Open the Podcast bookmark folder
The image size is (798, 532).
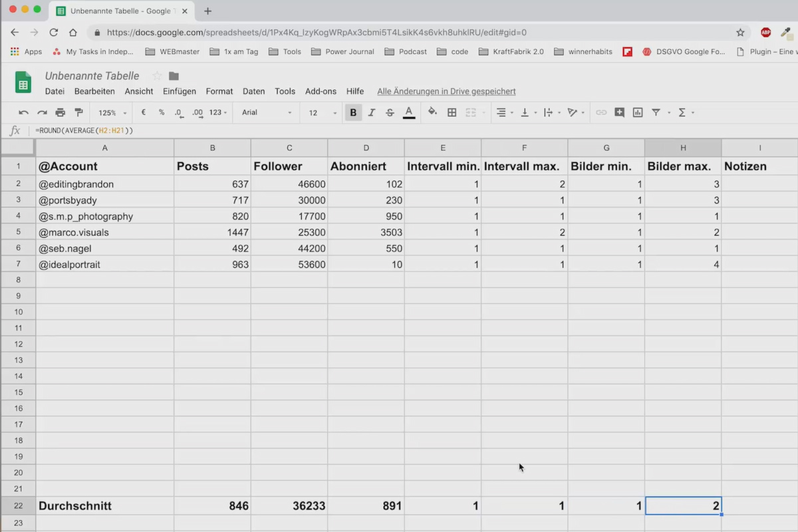click(x=406, y=51)
